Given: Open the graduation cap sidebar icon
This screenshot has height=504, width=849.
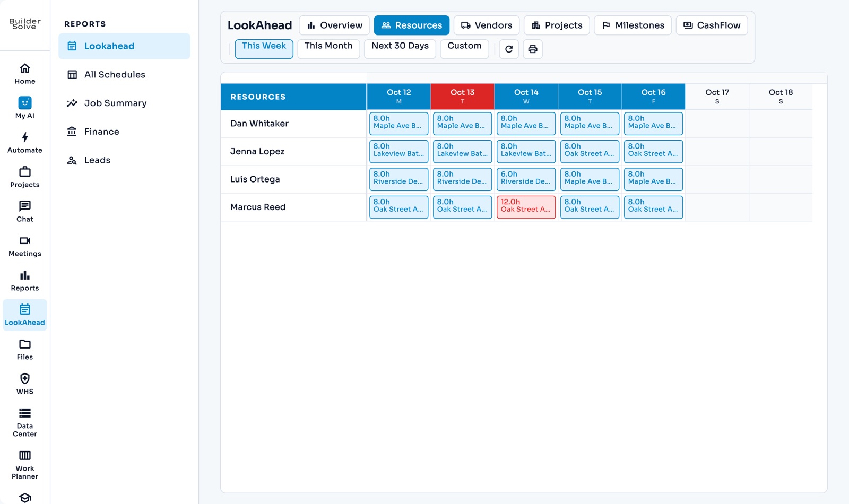Looking at the screenshot, I should (x=25, y=498).
